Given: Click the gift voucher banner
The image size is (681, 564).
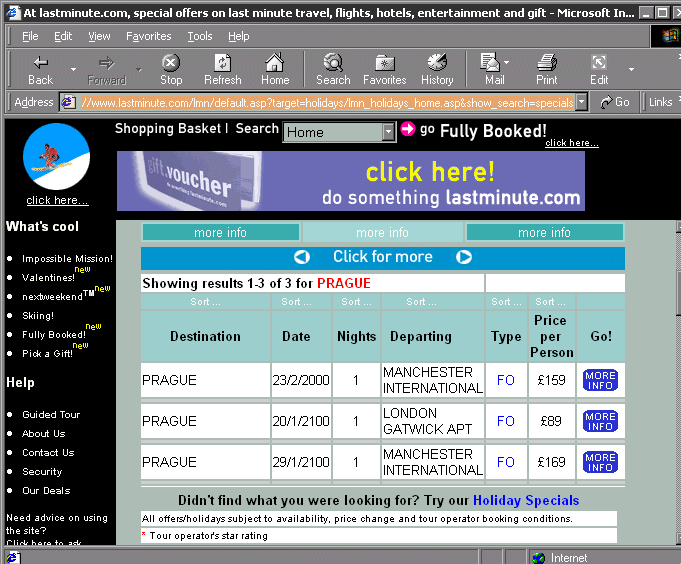Looking at the screenshot, I should pyautogui.click(x=351, y=181).
